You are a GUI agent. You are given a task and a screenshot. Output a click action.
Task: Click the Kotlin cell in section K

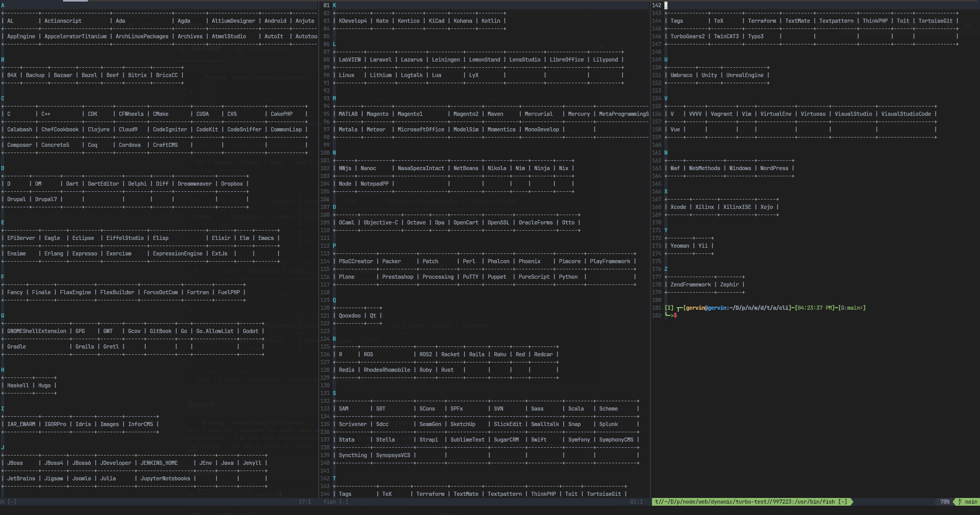(491, 21)
